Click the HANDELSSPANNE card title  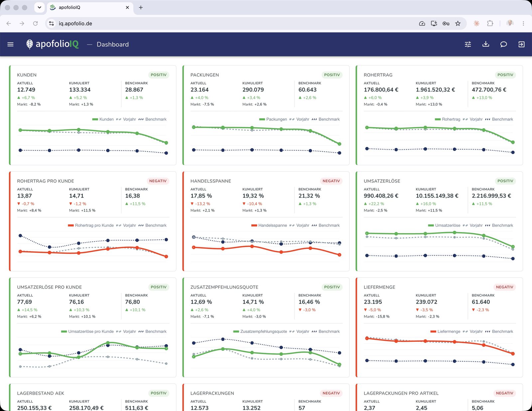[210, 181]
